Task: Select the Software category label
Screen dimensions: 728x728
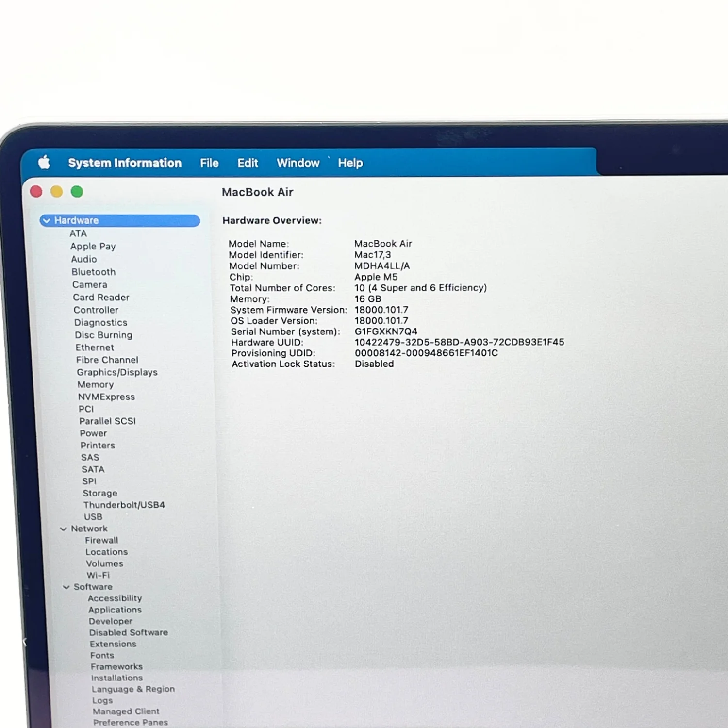Action: coord(93,587)
